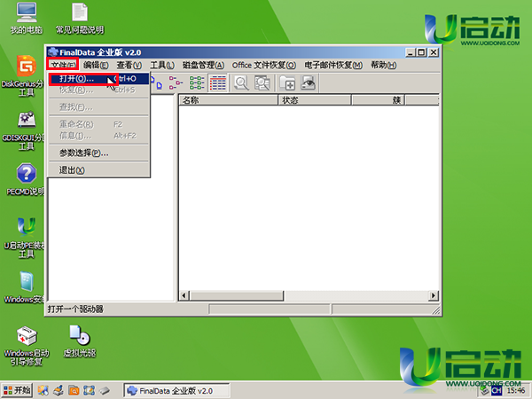Launch GDISKGUI分区工具 desktop icon
Image resolution: width=532 pixels, height=399 pixels.
(x=25, y=130)
